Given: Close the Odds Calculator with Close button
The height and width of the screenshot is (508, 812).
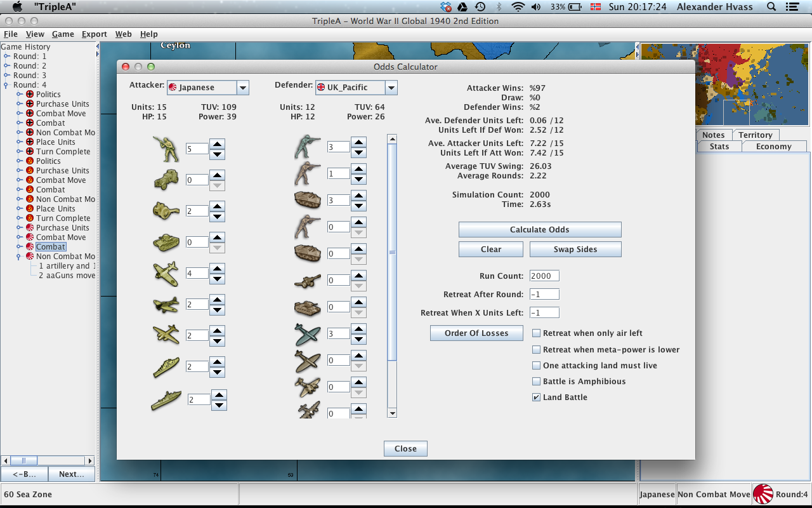Looking at the screenshot, I should [x=405, y=448].
